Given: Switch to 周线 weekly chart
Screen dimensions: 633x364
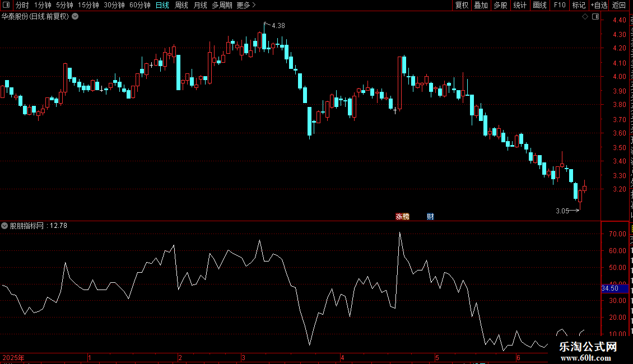Looking at the screenshot, I should click(181, 5).
